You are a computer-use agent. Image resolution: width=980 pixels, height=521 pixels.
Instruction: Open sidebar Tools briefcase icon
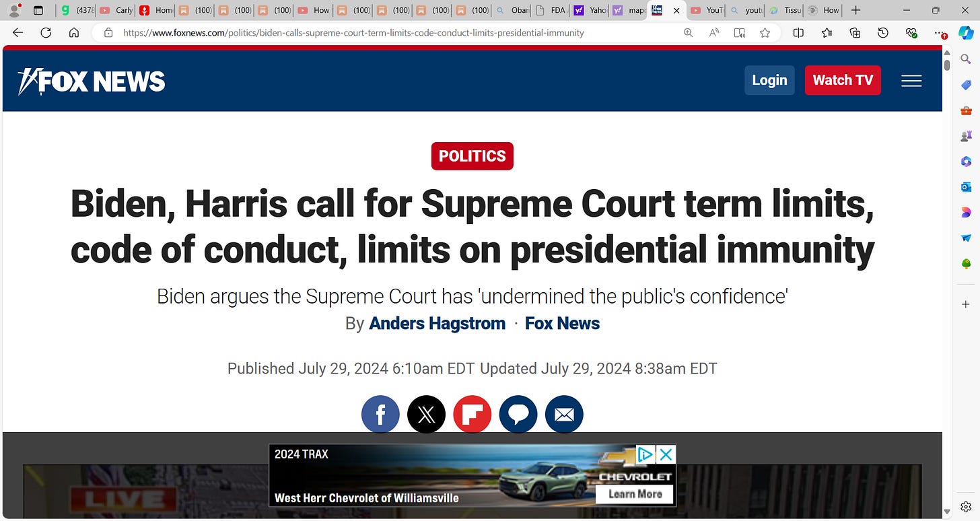pos(966,110)
